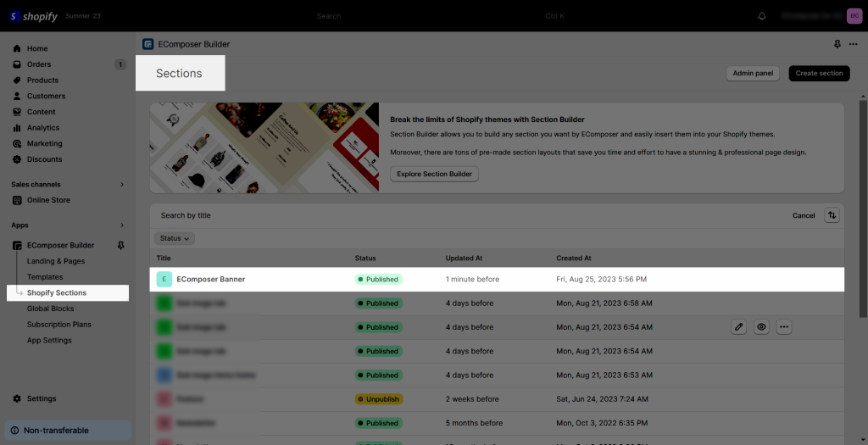Click the E icon of EComposer Banner

coord(164,279)
